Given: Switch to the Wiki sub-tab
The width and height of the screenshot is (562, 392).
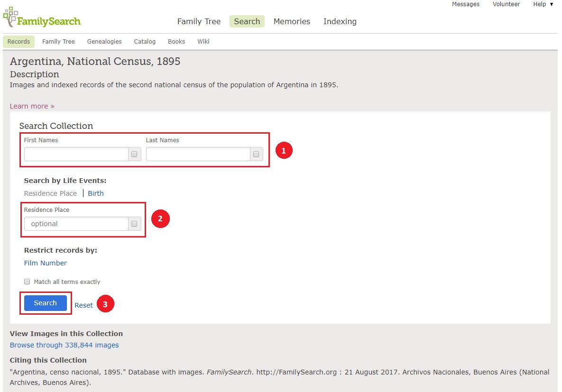Looking at the screenshot, I should tap(203, 42).
